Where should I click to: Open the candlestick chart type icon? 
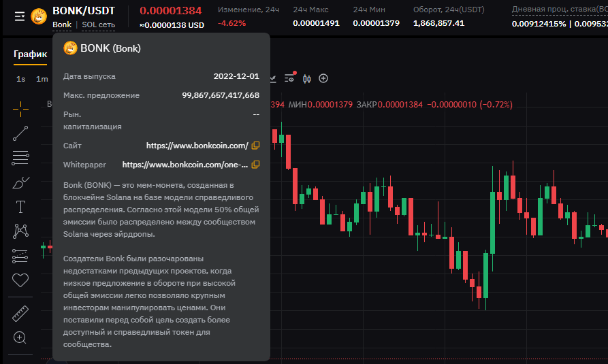[307, 78]
